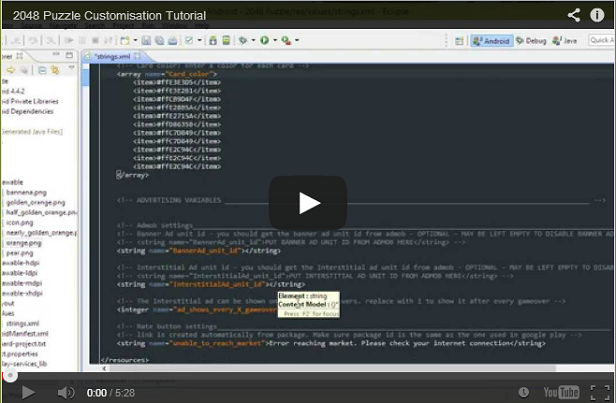
Task: Collapse the array code fold marker
Action: pos(119,174)
